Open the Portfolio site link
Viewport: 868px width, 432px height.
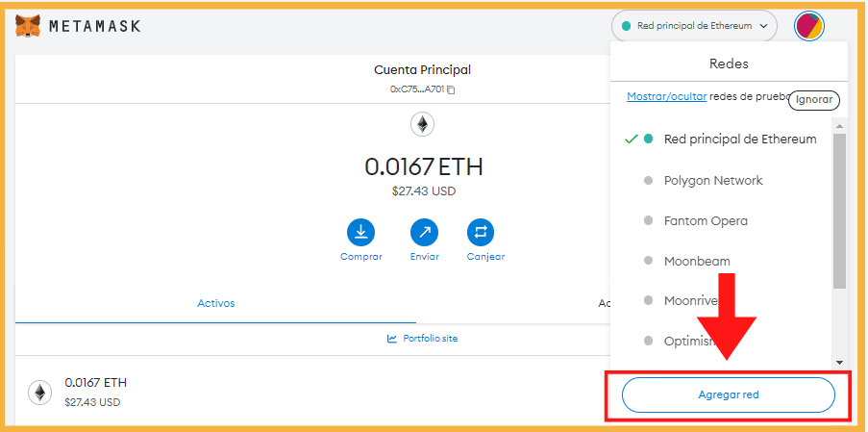click(430, 339)
